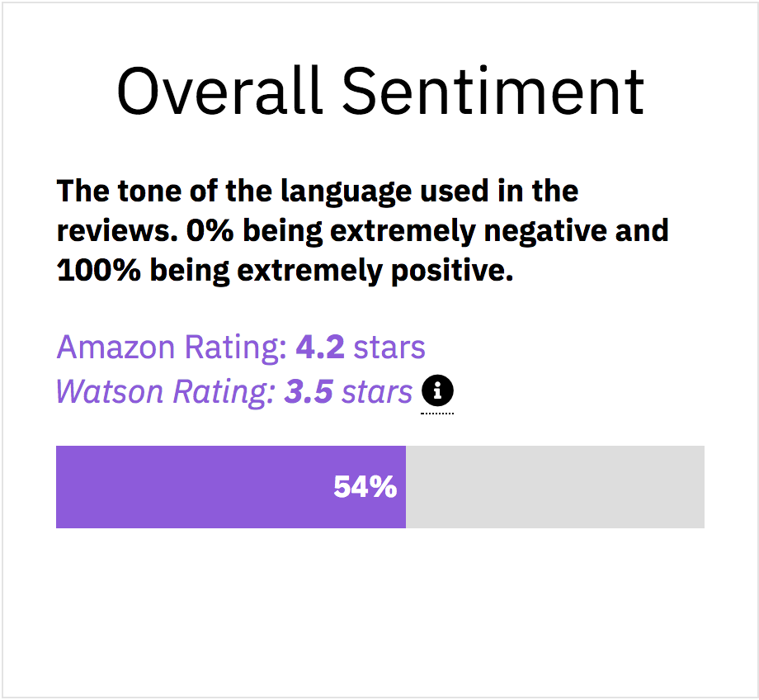Click the 54% label in the bar
The height and width of the screenshot is (700, 759).
(365, 487)
